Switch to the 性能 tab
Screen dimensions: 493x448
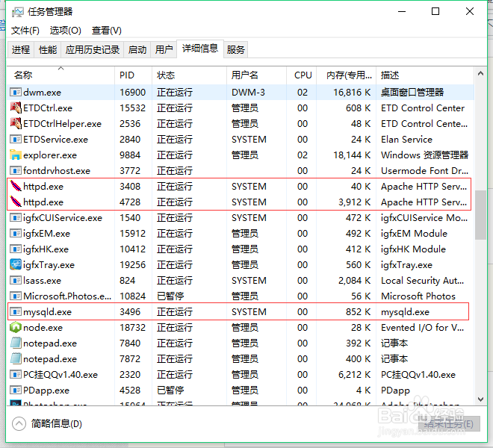point(48,50)
